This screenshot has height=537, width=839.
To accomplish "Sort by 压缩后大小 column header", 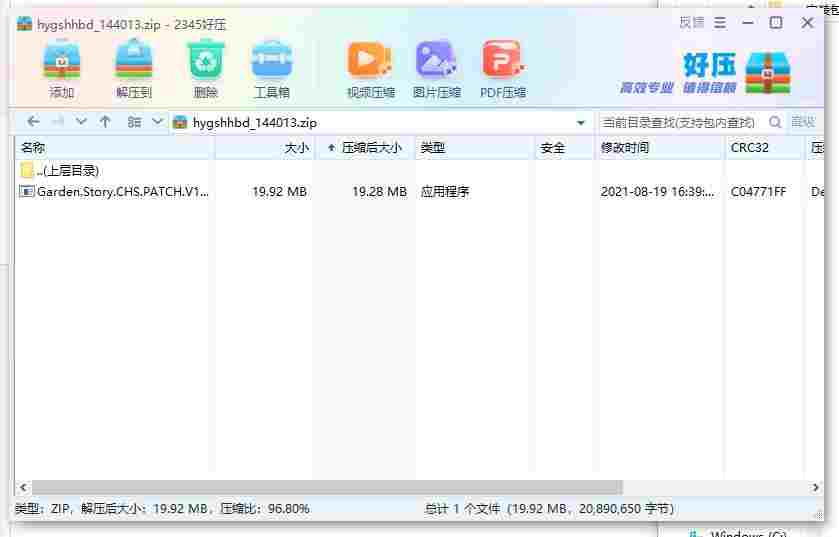I will [x=365, y=148].
